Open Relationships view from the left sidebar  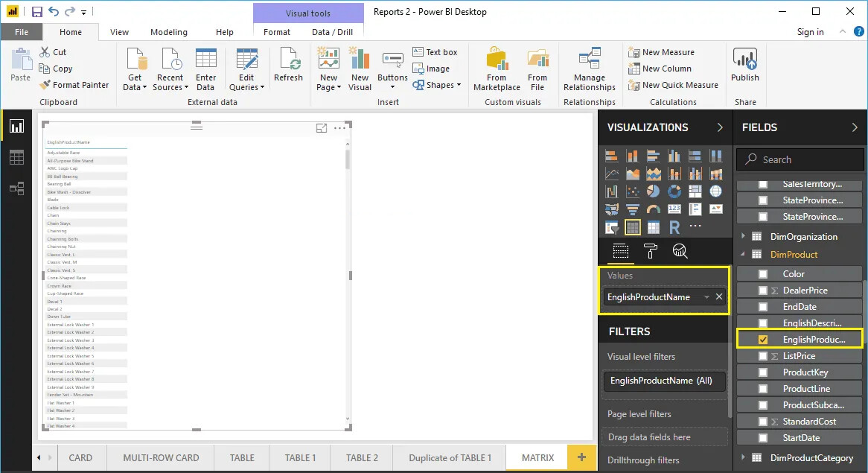(16, 188)
